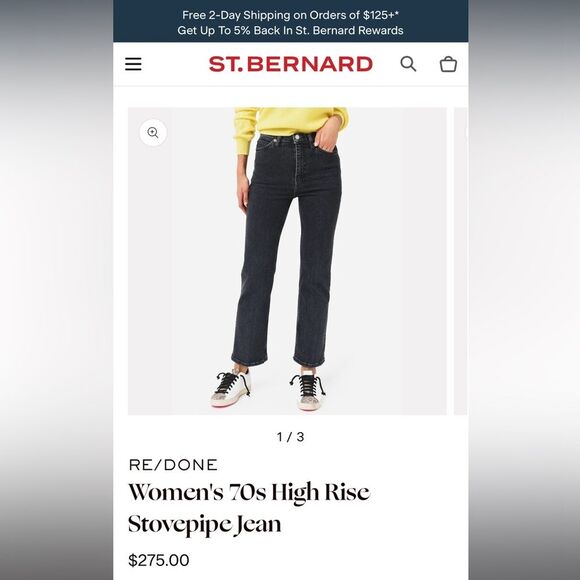
Task: Tap the 1 / 3 image counter
Action: click(x=291, y=437)
